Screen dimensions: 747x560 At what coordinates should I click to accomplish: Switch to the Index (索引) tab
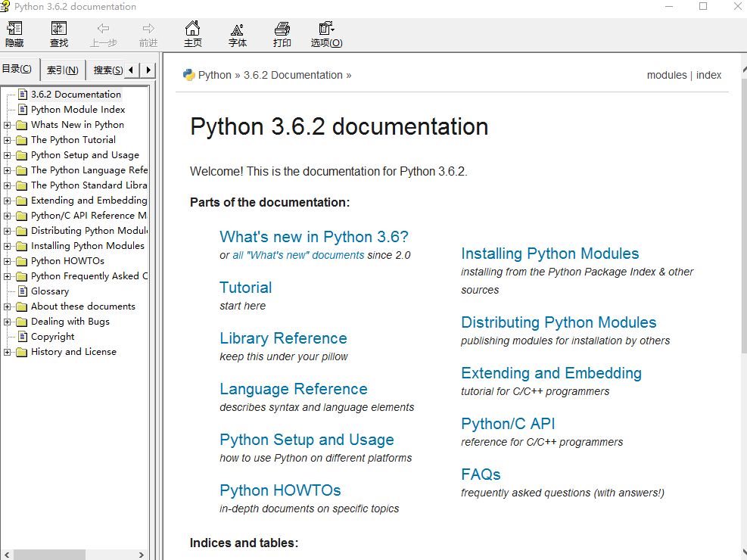[62, 70]
